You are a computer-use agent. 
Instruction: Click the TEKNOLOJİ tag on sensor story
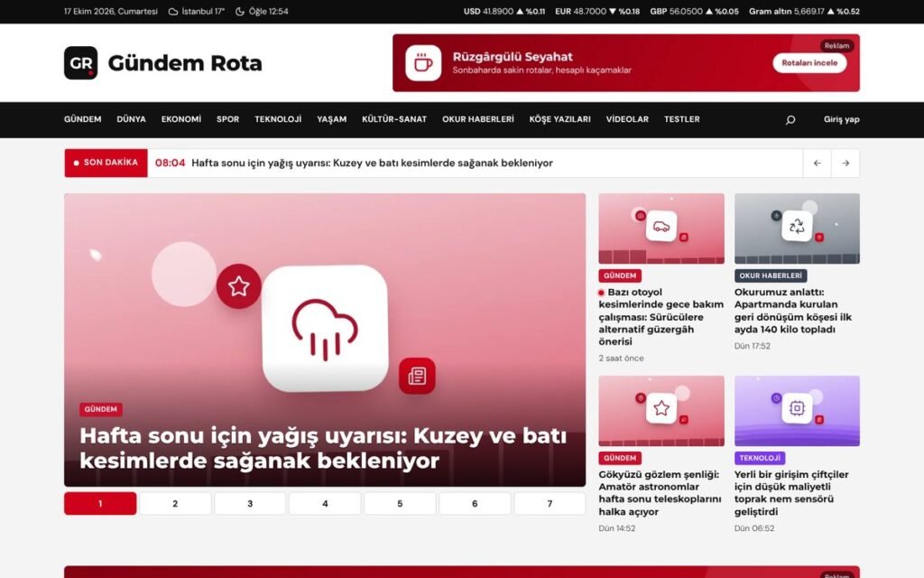click(760, 458)
